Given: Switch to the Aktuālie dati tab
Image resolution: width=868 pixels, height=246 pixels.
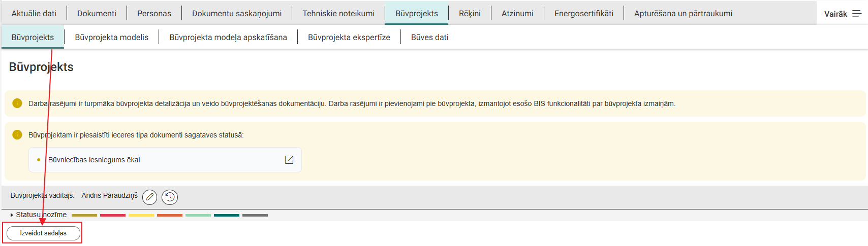Looking at the screenshot, I should pyautogui.click(x=34, y=13).
